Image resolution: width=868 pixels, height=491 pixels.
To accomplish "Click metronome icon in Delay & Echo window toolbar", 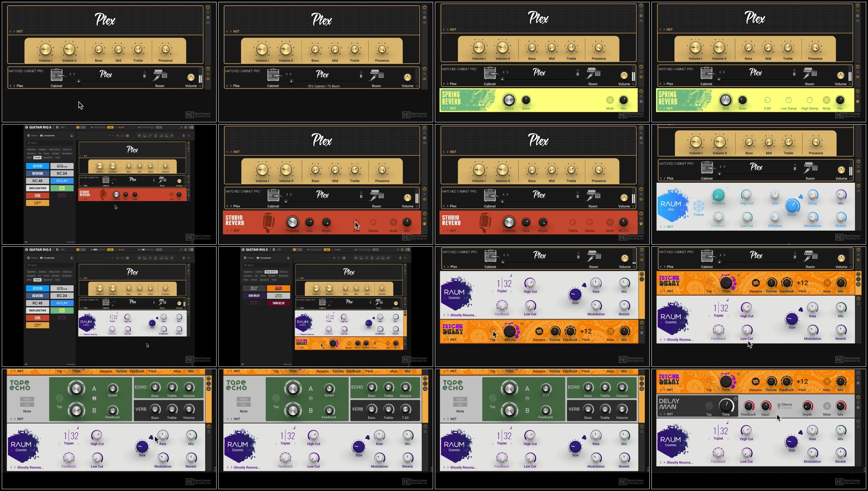I will point(372,258).
